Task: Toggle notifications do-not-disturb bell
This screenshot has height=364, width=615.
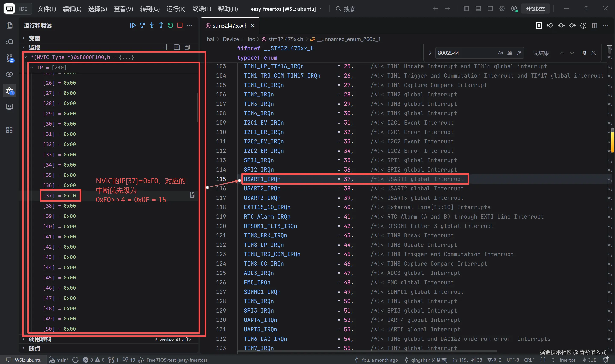Action: pyautogui.click(x=606, y=360)
